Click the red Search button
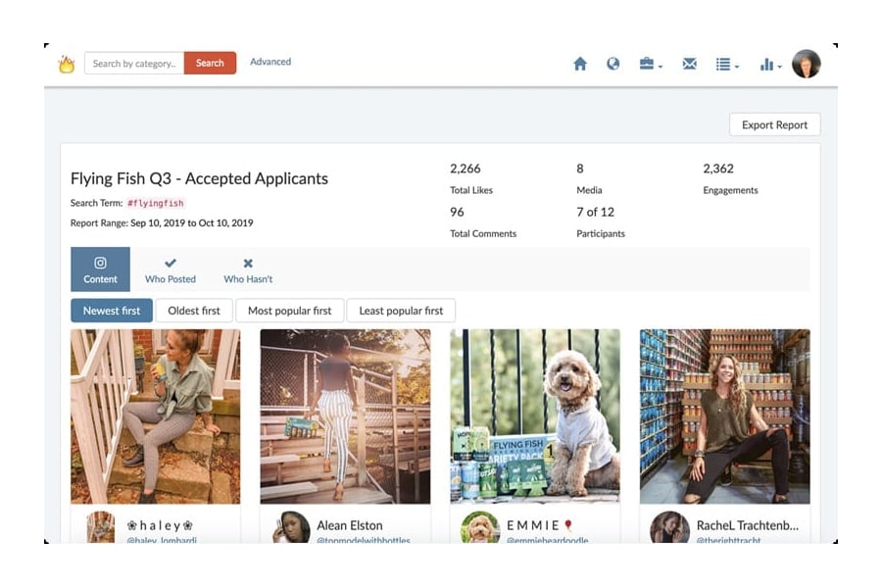Viewport: 882px width, 588px height. tap(210, 63)
